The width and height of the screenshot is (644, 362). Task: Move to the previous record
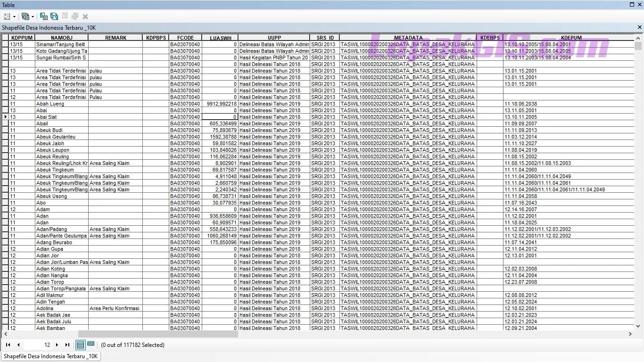pos(18,345)
